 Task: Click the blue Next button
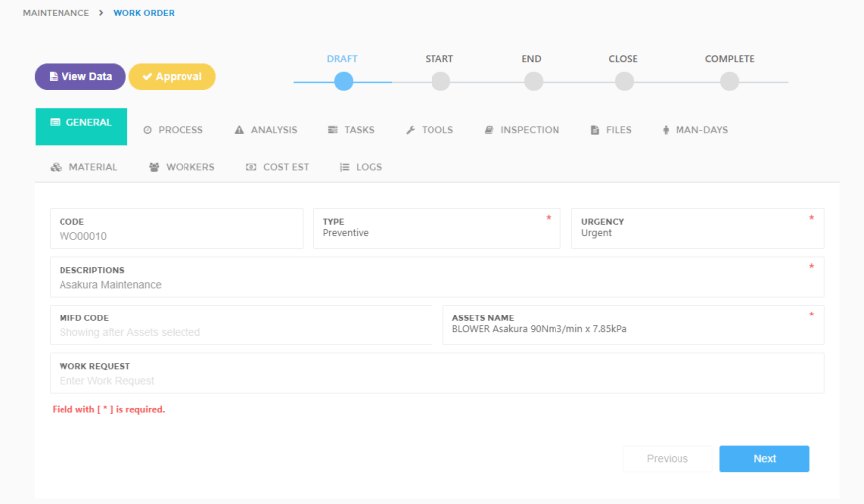(764, 459)
